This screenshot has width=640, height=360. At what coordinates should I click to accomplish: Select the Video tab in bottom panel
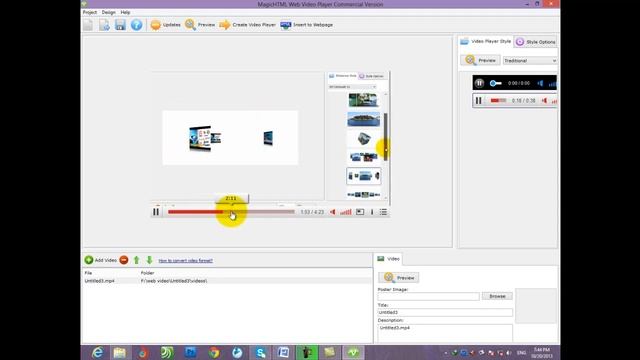388,259
